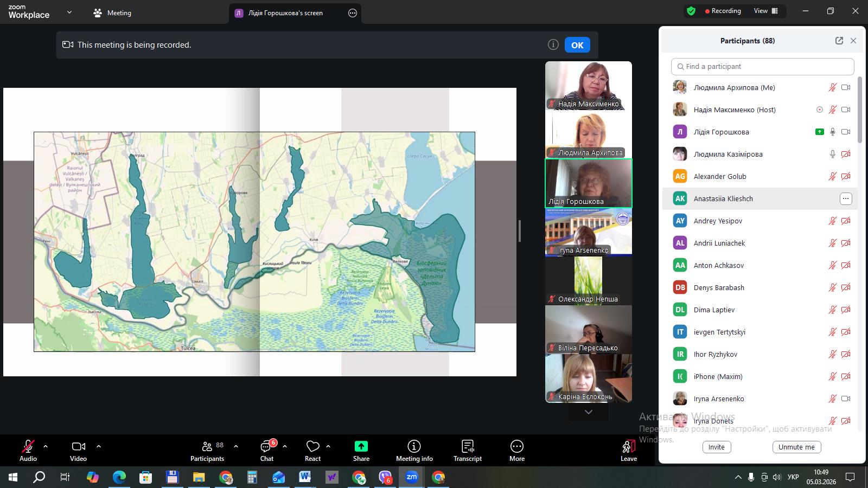Click the Find a participant search field
Image resolution: width=868 pixels, height=488 pixels.
[762, 67]
